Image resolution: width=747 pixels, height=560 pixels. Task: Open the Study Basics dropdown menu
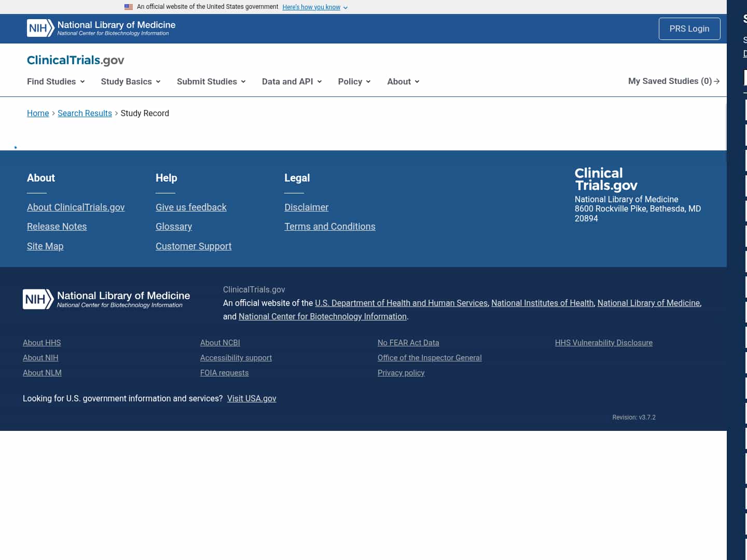pos(131,81)
